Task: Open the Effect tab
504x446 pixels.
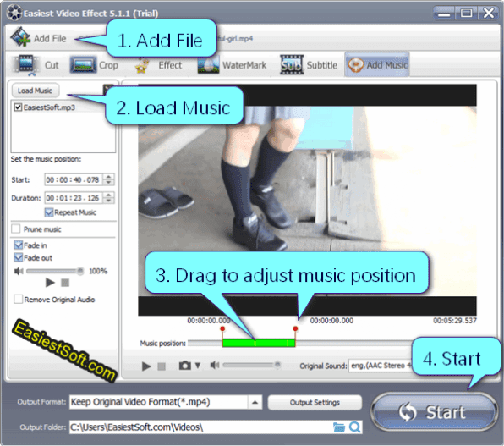Action: pos(158,65)
